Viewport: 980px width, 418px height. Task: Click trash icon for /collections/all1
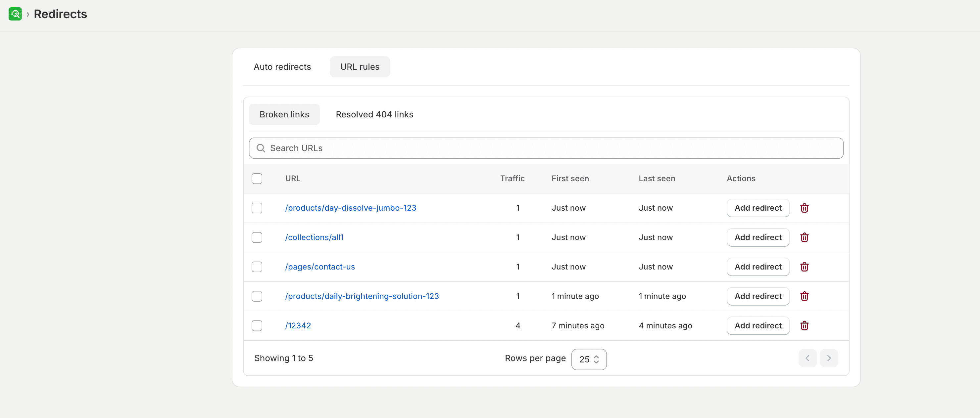804,237
